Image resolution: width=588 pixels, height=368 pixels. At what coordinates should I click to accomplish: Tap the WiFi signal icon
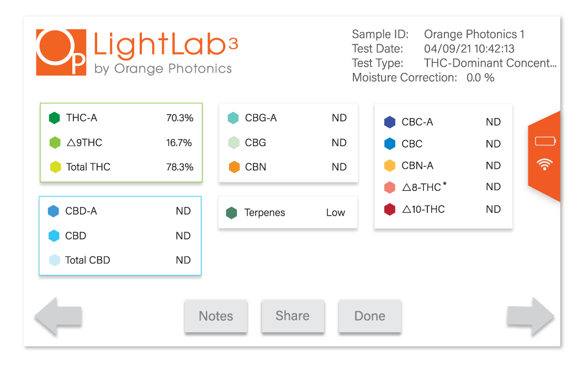click(544, 164)
